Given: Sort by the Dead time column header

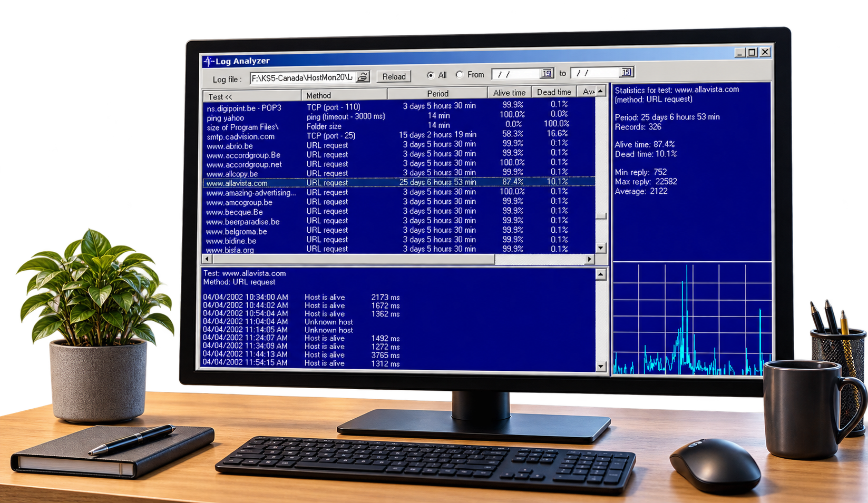Looking at the screenshot, I should click(x=553, y=92).
